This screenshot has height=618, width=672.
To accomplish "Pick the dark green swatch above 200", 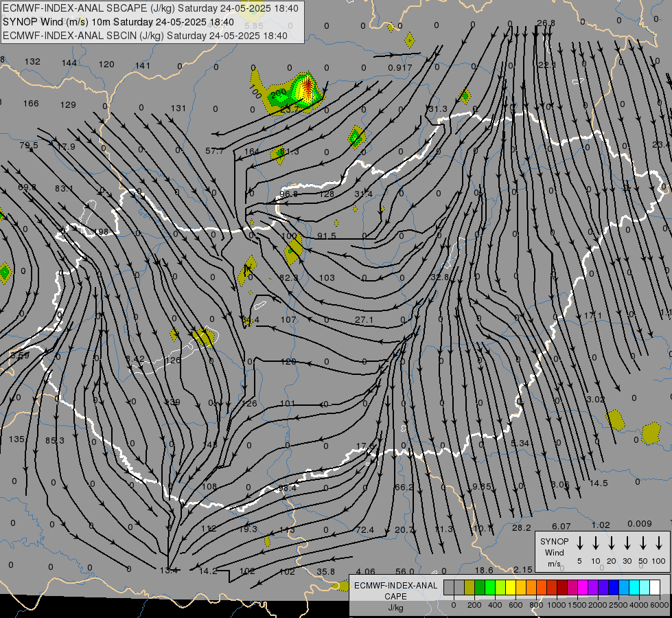I will [x=480, y=588].
